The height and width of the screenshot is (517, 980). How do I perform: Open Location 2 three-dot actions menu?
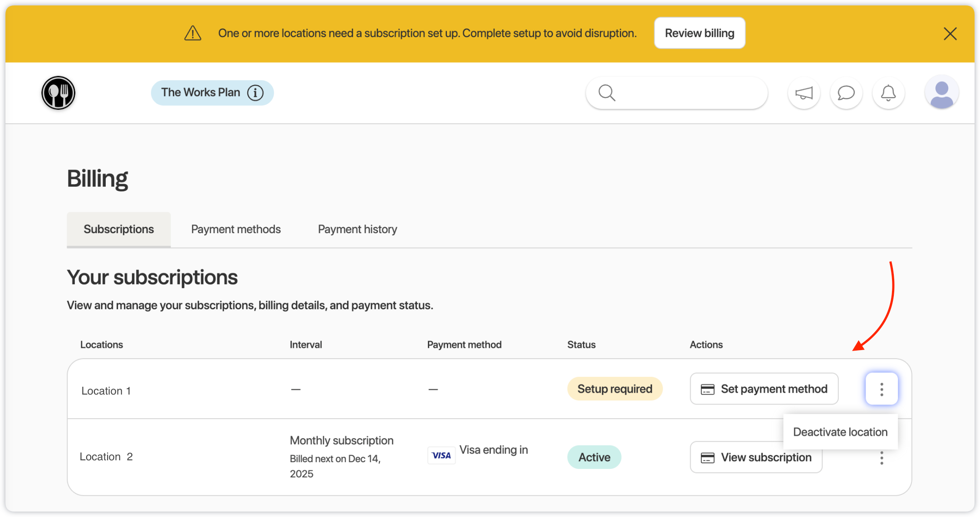[x=881, y=458]
